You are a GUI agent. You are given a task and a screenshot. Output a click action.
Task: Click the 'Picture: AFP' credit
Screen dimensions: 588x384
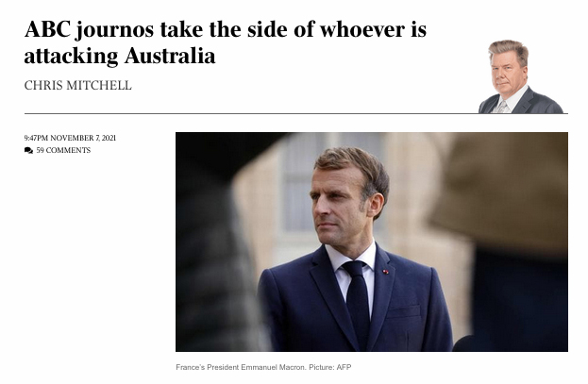point(330,367)
